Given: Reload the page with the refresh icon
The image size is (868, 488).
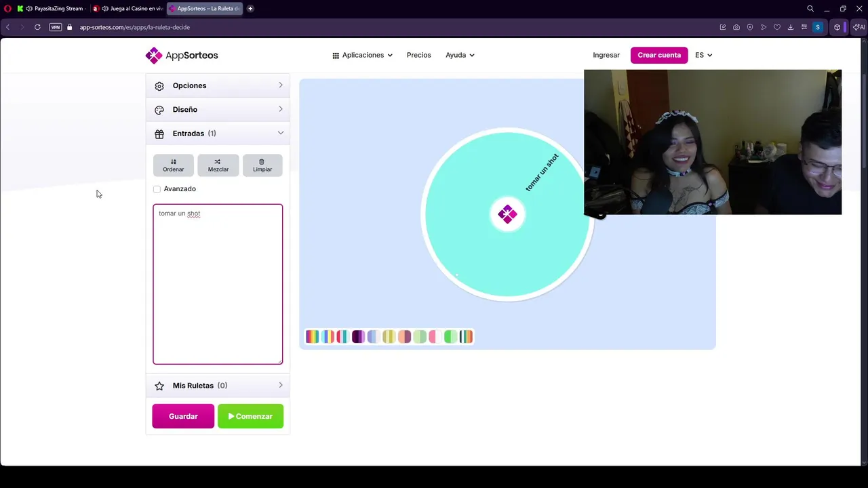Looking at the screenshot, I should pyautogui.click(x=37, y=27).
